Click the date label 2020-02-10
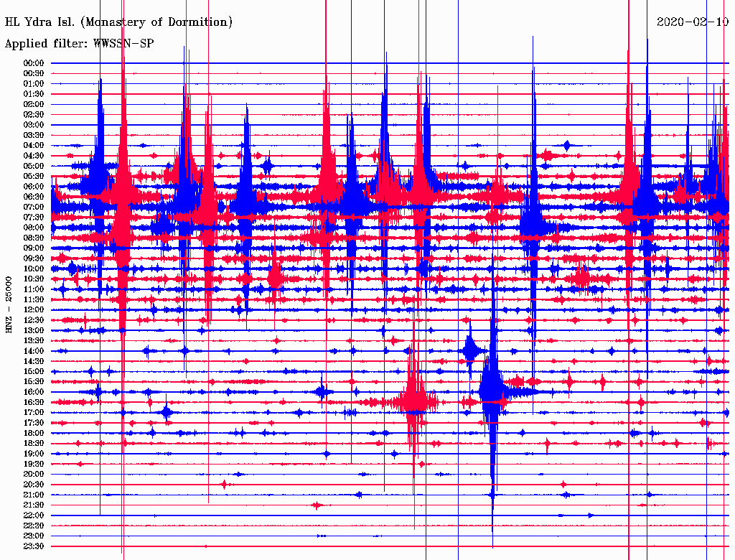The height and width of the screenshot is (560, 735). click(693, 22)
